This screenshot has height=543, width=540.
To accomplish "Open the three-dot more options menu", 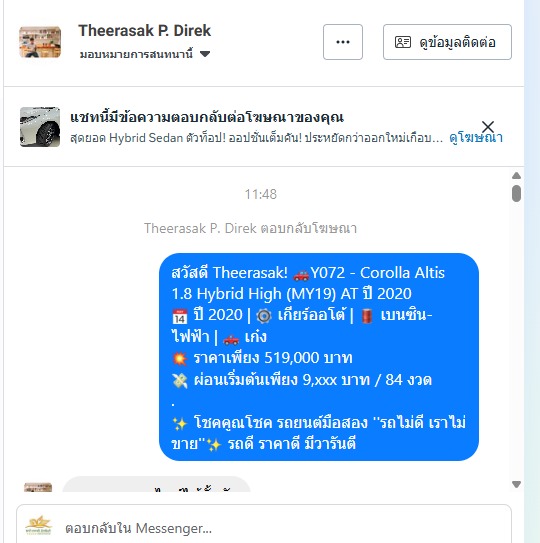I will (x=343, y=42).
